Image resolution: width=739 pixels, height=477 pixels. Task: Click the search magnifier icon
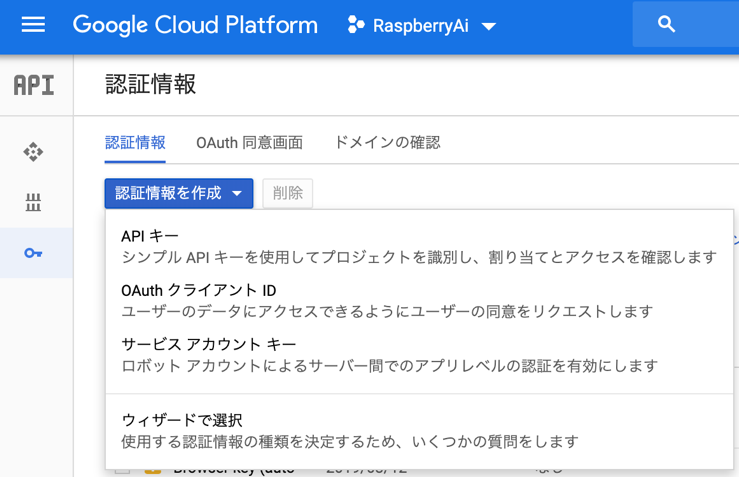[x=666, y=24]
